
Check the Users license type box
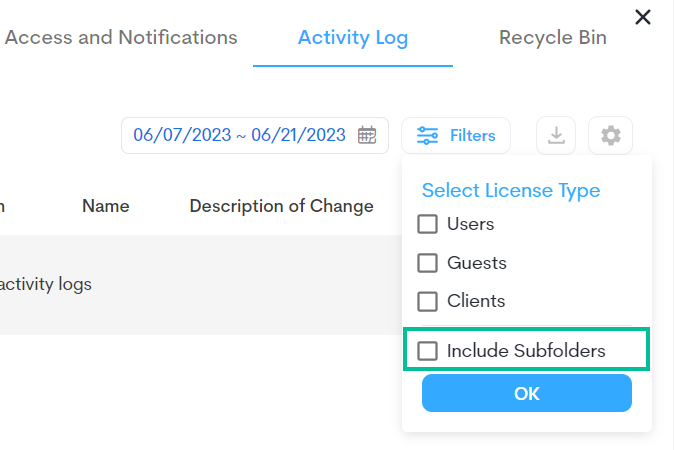pos(428,224)
